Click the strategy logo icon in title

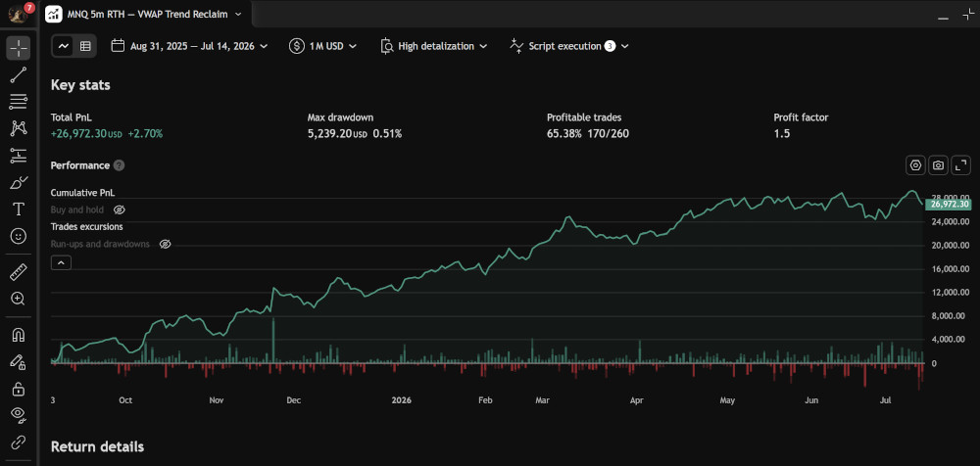pyautogui.click(x=54, y=14)
